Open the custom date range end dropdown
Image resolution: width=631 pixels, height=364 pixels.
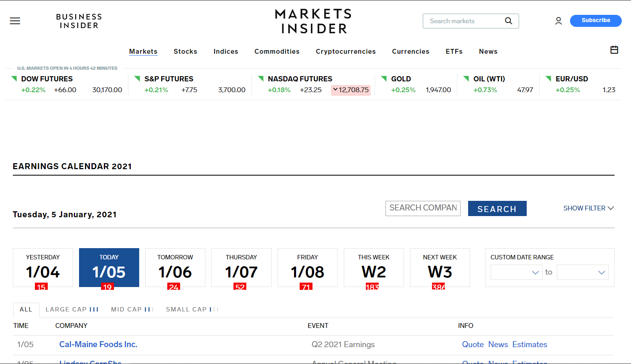(583, 272)
